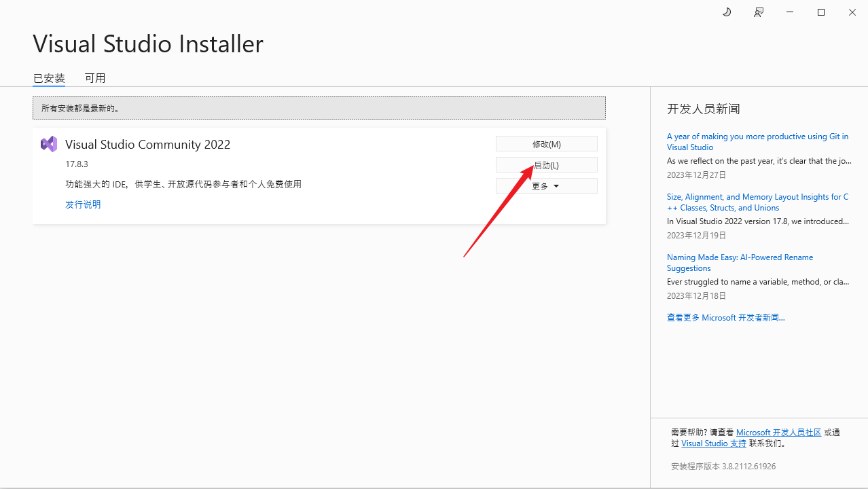The height and width of the screenshot is (489, 868).
Task: Click 查看更多 Microsoft 开发者新闻 link
Action: pyautogui.click(x=725, y=318)
